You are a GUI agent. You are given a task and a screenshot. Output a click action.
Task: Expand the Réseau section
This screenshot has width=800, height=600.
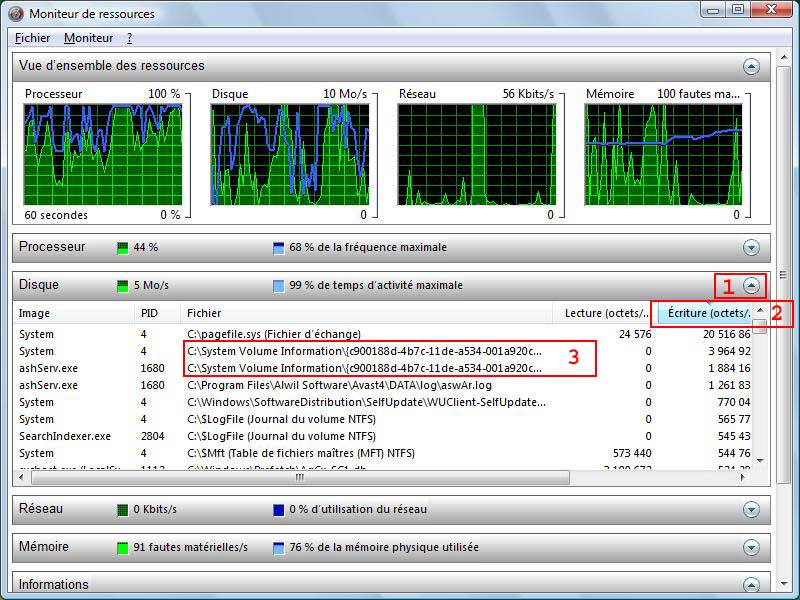[x=751, y=509]
